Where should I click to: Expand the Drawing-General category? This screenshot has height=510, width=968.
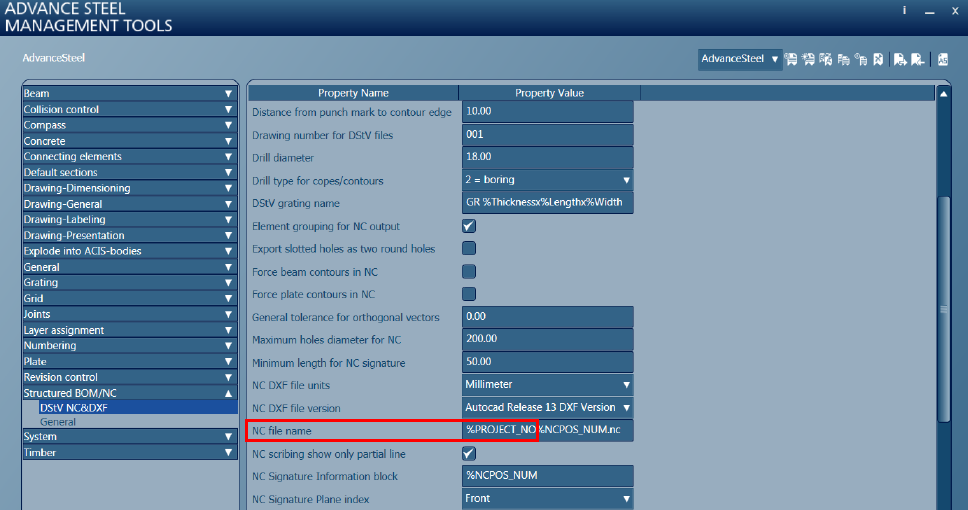click(130, 204)
